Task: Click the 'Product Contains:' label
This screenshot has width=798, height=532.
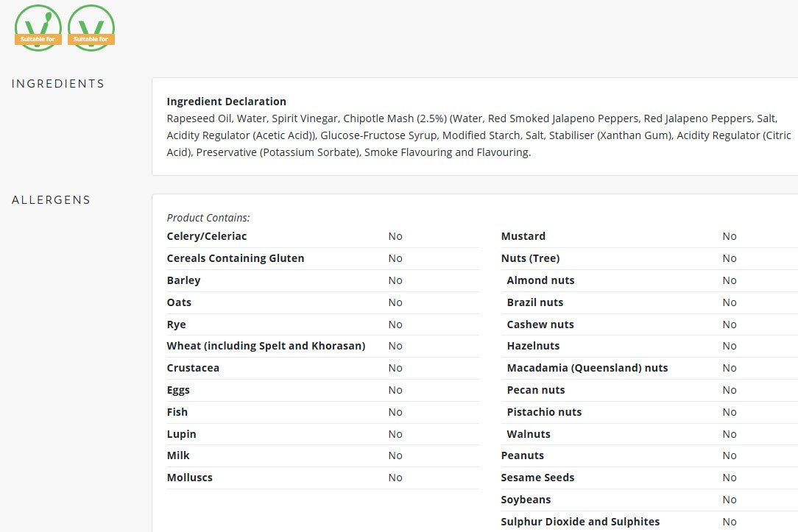Action: [x=208, y=218]
